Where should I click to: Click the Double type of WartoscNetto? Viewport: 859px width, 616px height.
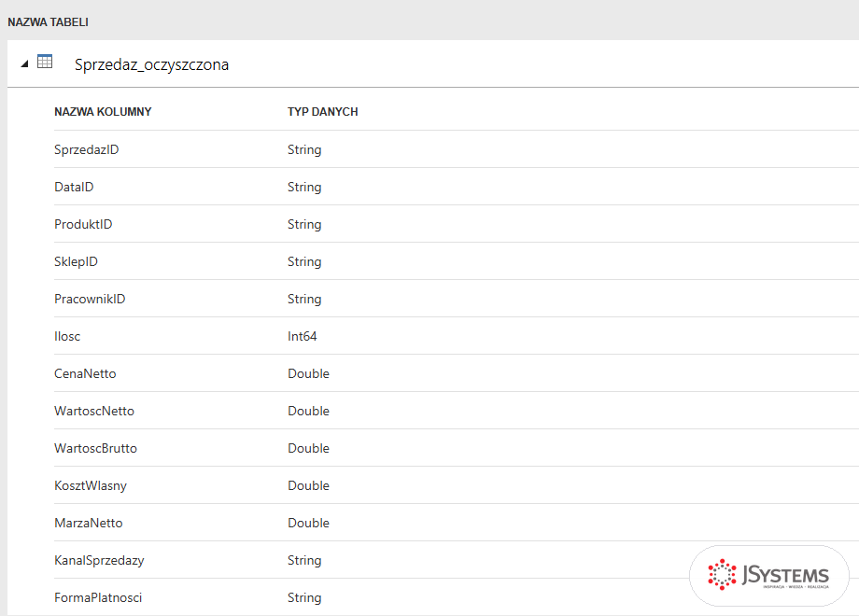tap(308, 411)
